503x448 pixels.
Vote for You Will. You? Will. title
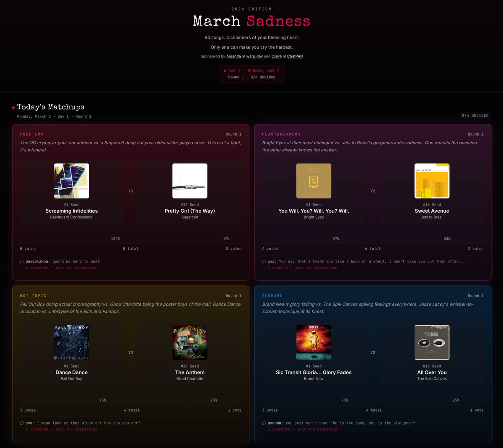314,211
